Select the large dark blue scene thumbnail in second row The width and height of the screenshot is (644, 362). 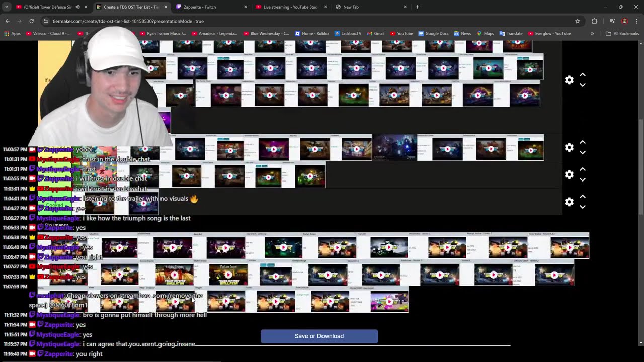tap(394, 147)
